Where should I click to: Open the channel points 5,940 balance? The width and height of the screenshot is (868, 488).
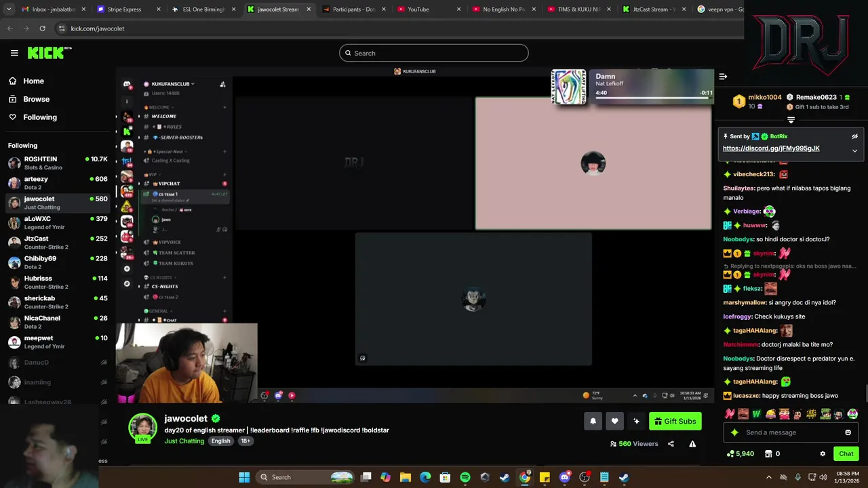pos(741,453)
